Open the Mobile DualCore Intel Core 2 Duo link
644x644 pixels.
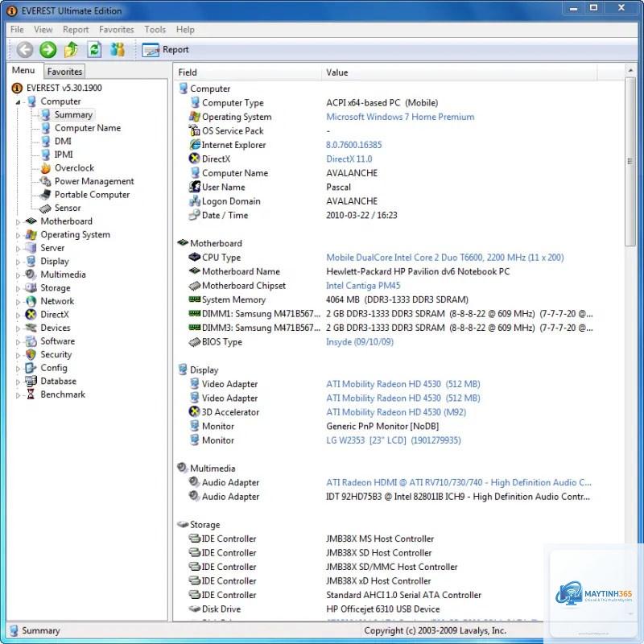(445, 258)
